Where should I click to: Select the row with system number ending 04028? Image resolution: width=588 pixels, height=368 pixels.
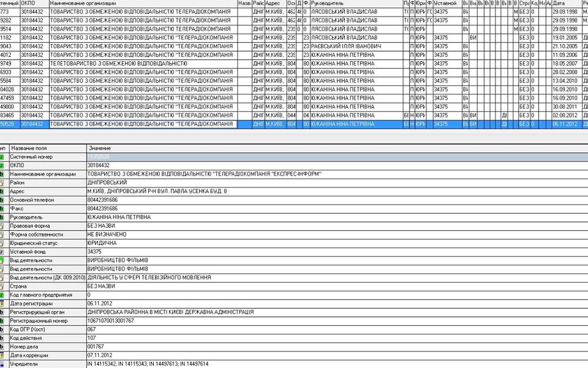pos(294,89)
